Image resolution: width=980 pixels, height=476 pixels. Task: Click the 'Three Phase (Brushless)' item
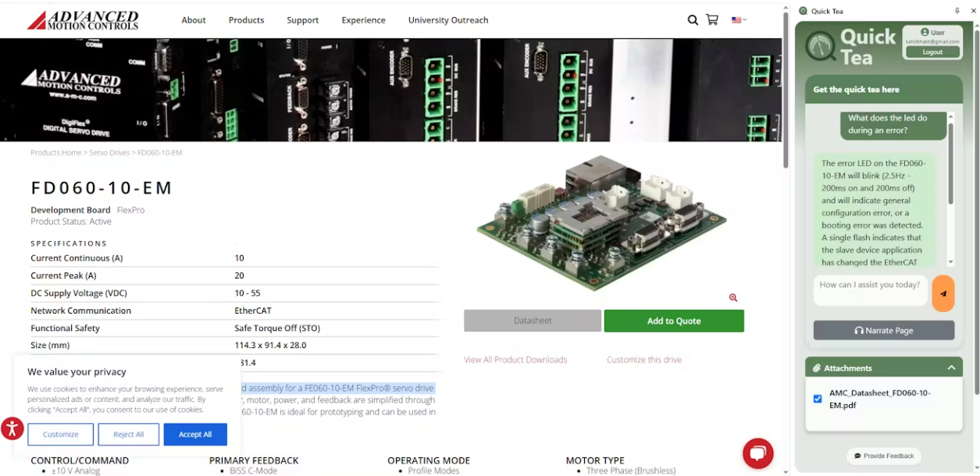click(x=631, y=471)
